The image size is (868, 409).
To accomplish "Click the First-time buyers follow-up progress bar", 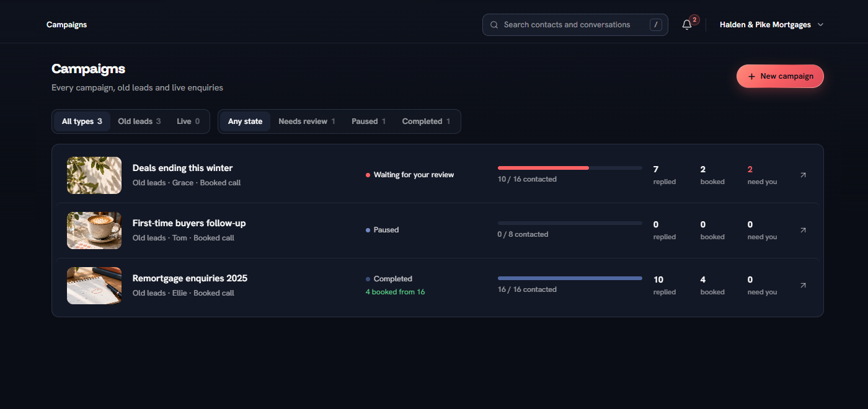I will 570,223.
